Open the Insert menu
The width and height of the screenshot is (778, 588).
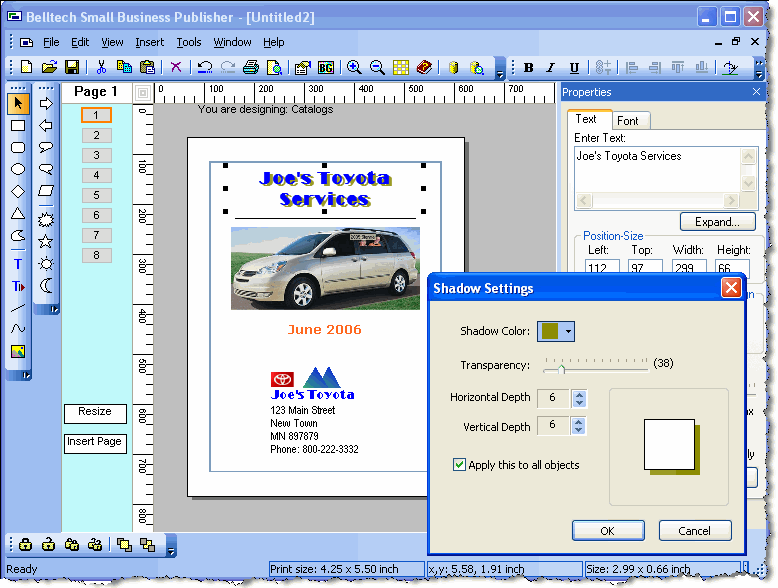tap(150, 42)
